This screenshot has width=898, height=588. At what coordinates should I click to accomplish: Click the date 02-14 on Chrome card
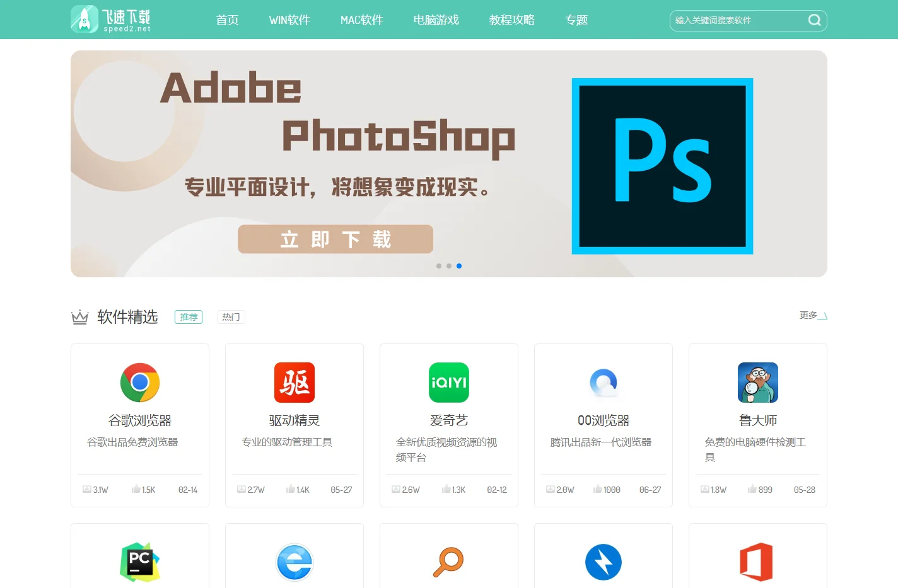(x=188, y=490)
